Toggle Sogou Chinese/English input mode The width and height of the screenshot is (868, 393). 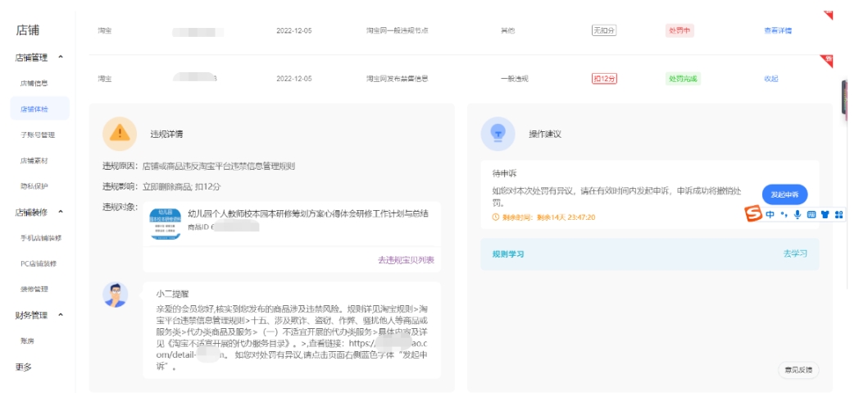click(x=771, y=214)
